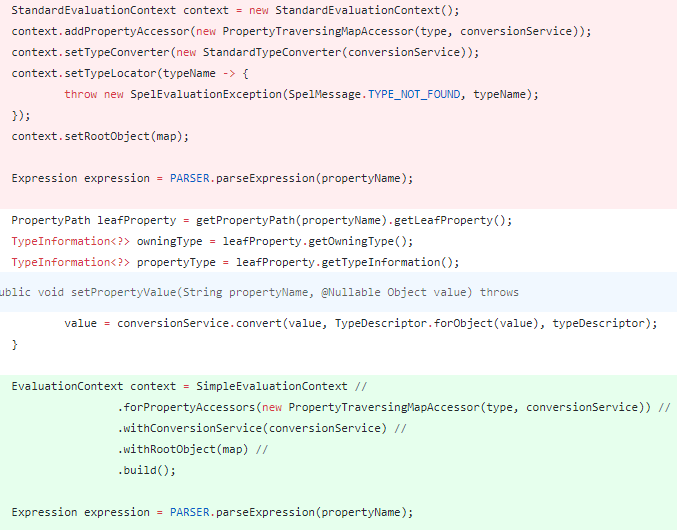
Task: Click the added line '.forPropertyAccessors(new PropertyTraversingMapAccessor'
Action: point(394,407)
